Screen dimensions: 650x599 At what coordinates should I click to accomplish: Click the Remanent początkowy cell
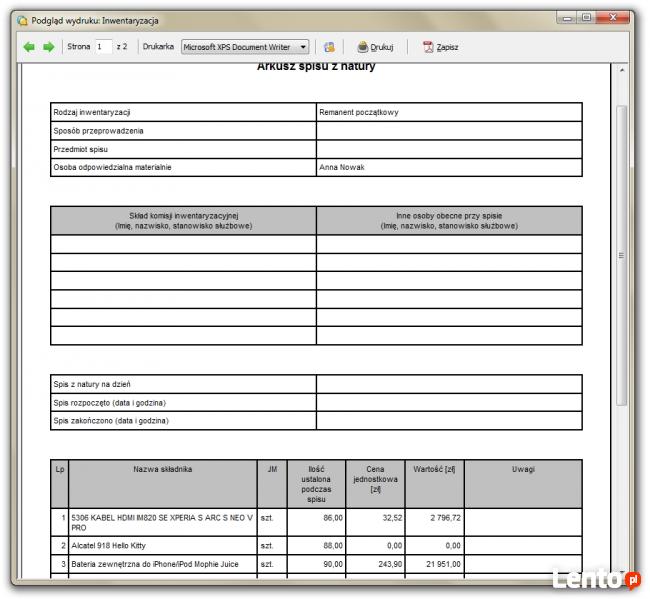pyautogui.click(x=448, y=112)
